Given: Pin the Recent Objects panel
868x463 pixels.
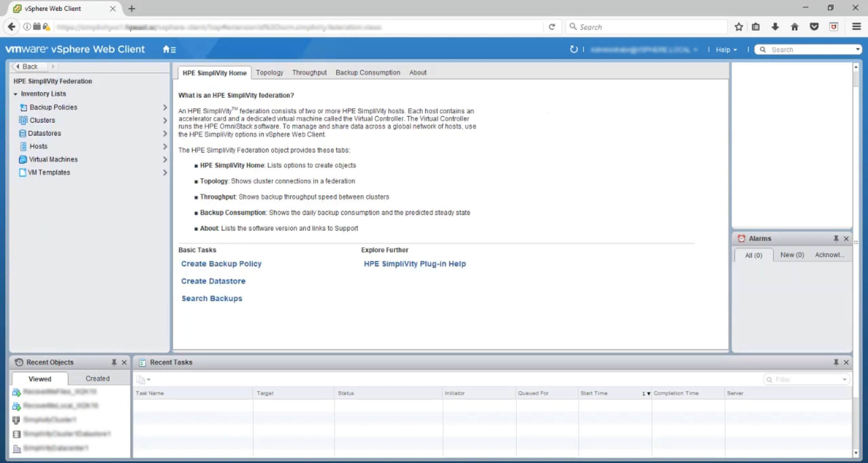Looking at the screenshot, I should click(x=114, y=362).
